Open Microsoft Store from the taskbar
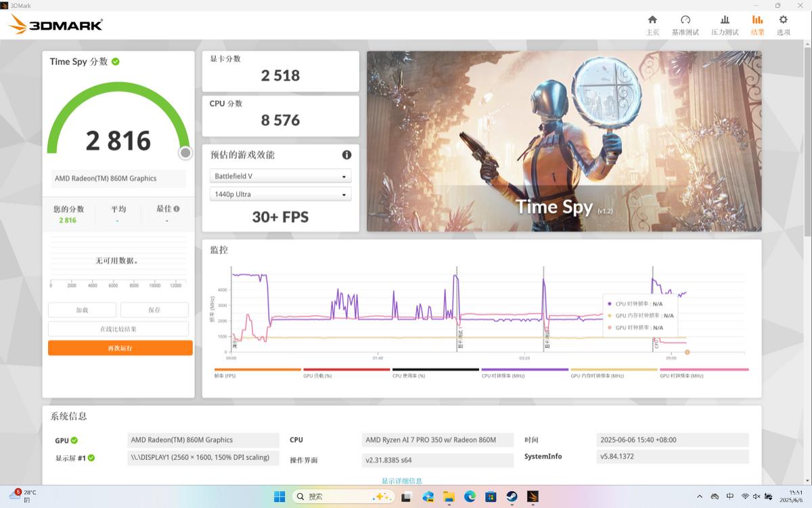The width and height of the screenshot is (812, 508). coord(491,496)
